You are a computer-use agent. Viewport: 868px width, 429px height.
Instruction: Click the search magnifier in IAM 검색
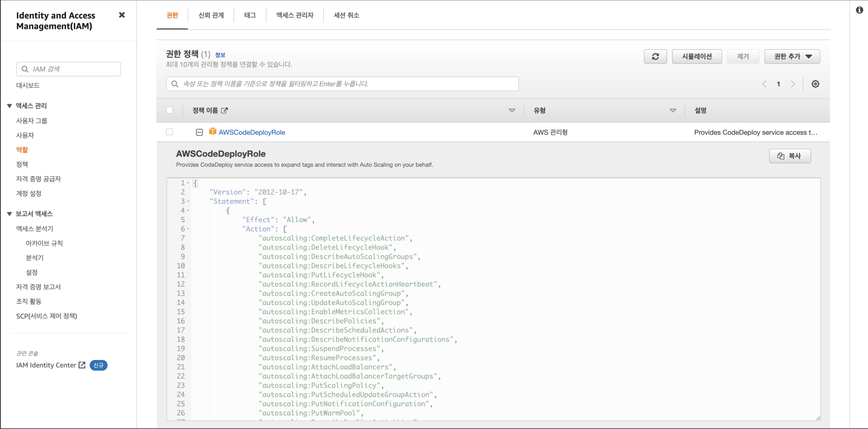point(25,69)
